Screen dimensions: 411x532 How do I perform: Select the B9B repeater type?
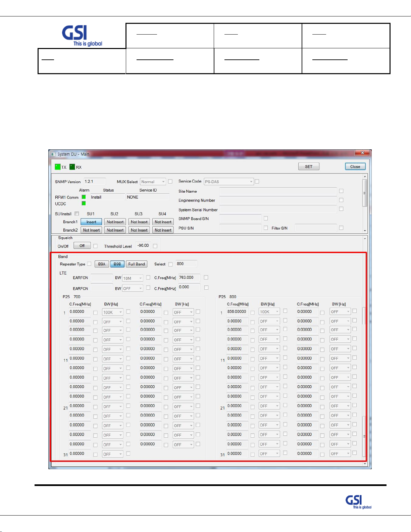point(117,264)
